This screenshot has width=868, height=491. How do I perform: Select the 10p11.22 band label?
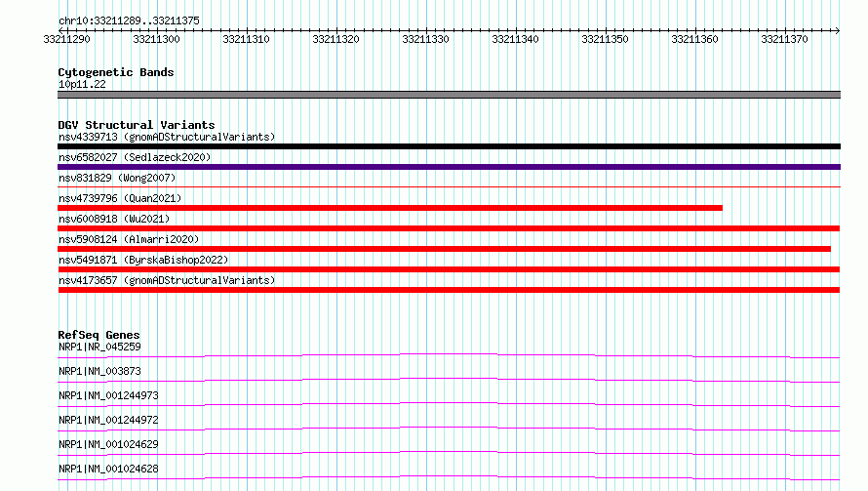point(82,84)
